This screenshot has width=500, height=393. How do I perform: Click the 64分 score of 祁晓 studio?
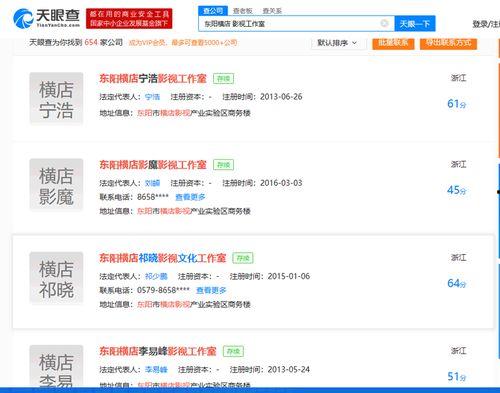(456, 283)
